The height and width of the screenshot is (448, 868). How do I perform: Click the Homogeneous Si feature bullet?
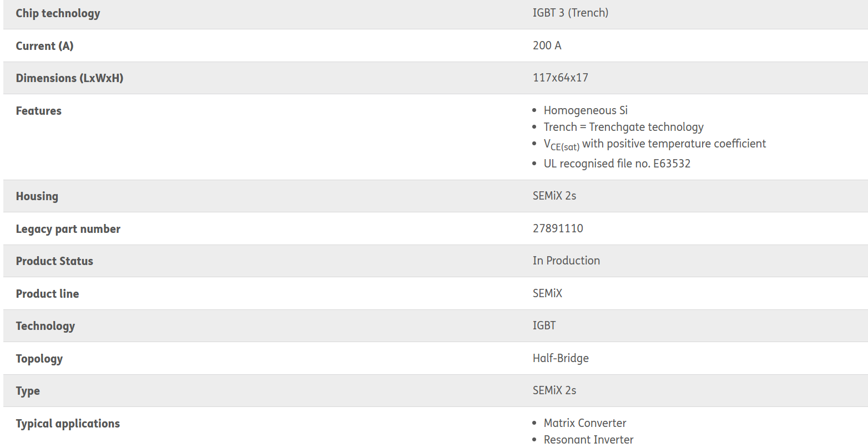(585, 110)
